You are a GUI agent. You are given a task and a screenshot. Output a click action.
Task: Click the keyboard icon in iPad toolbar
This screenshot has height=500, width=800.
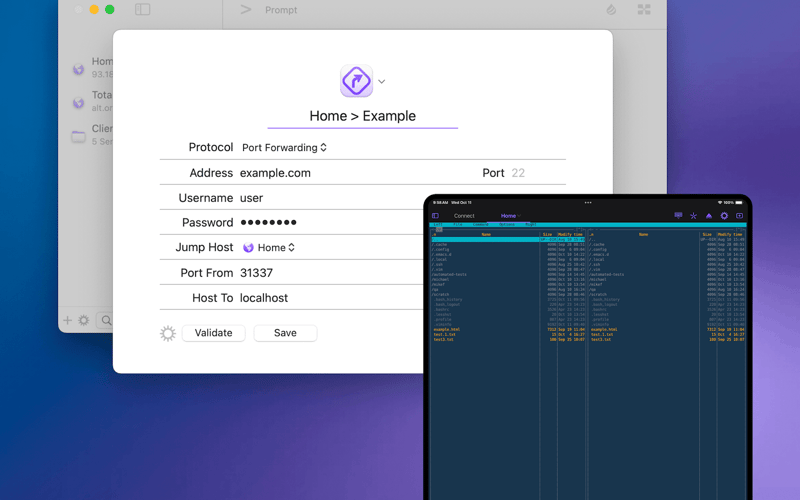click(679, 216)
